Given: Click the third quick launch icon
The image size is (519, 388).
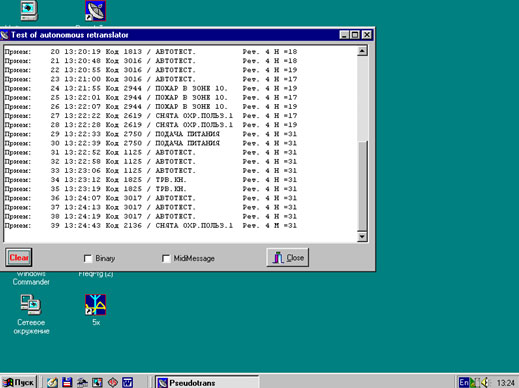Looking at the screenshot, I should 82,382.
